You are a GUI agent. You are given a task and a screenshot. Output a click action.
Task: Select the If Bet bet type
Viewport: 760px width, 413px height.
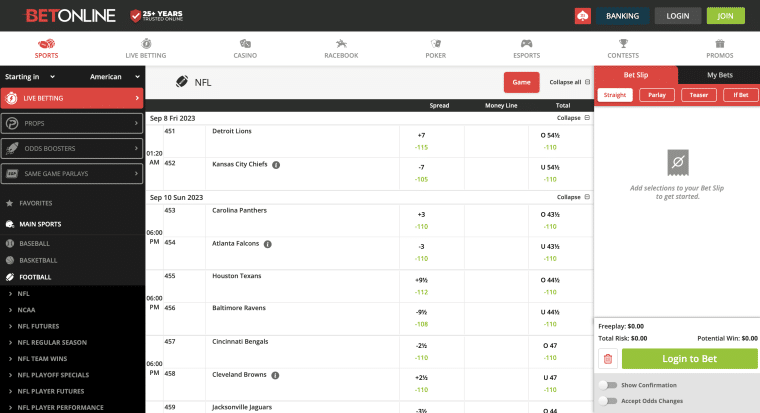741,95
